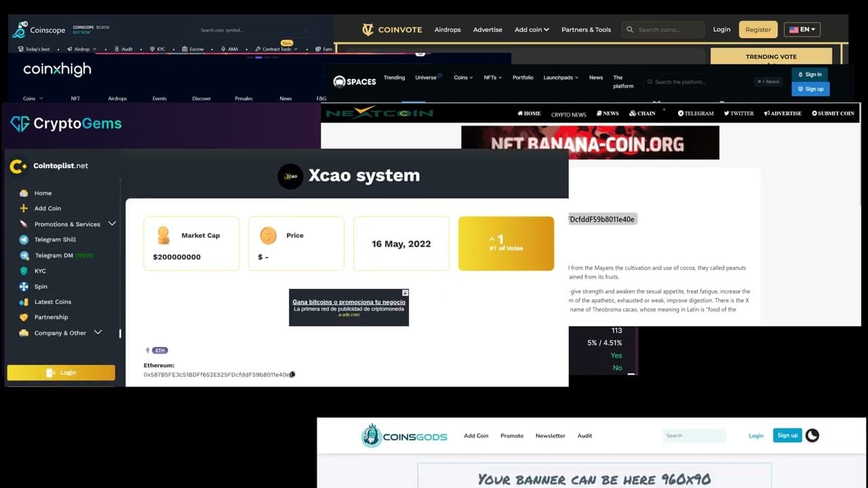This screenshot has width=868, height=488.
Task: Click the Register button on Coinvote
Action: coord(758,30)
